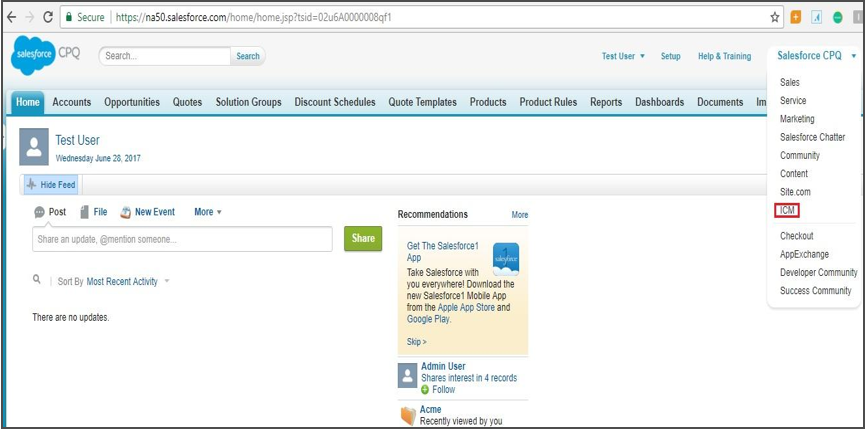
Task: Click the Apple App Store link
Action: [467, 307]
